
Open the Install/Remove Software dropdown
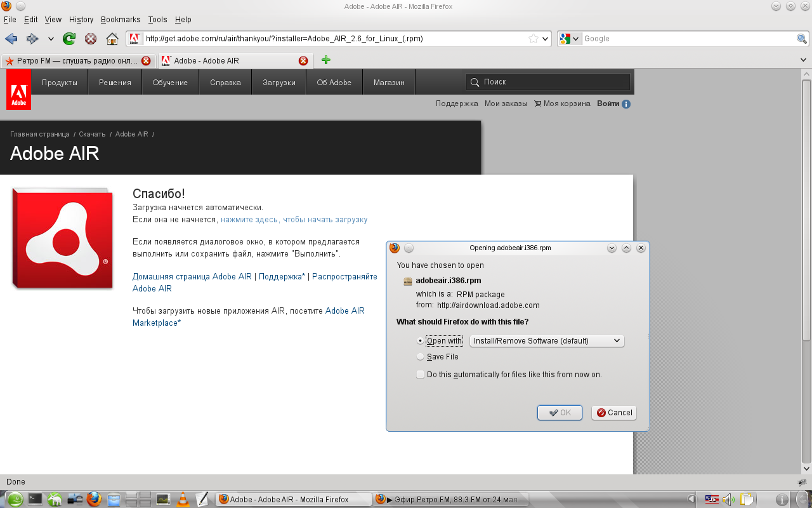(547, 341)
